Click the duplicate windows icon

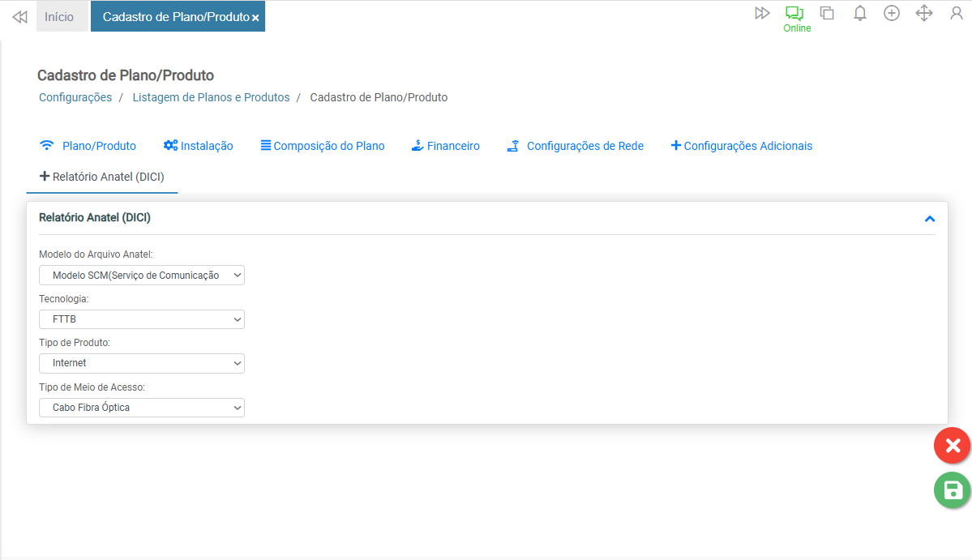827,13
